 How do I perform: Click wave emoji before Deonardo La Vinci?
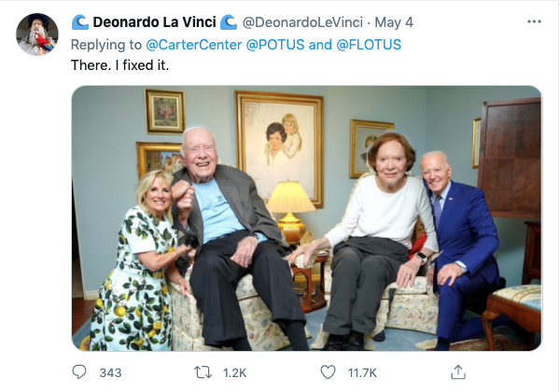[80, 21]
